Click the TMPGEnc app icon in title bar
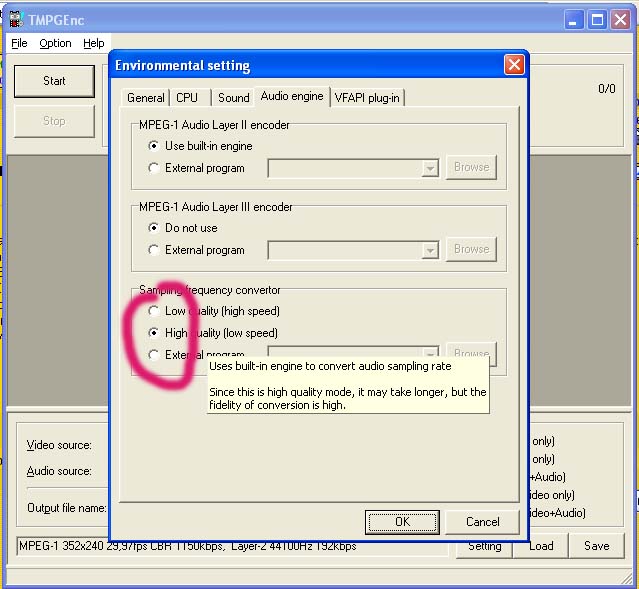The image size is (639, 589). [16, 19]
